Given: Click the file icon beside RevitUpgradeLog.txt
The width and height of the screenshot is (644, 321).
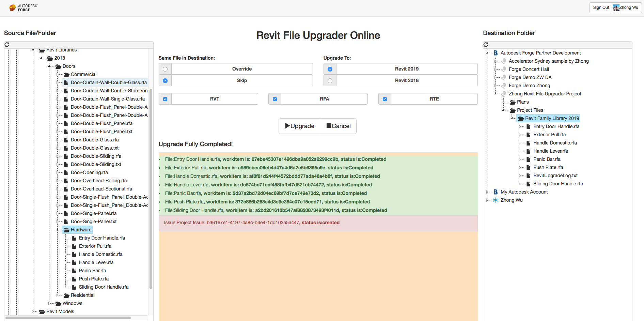Looking at the screenshot, I should point(528,175).
